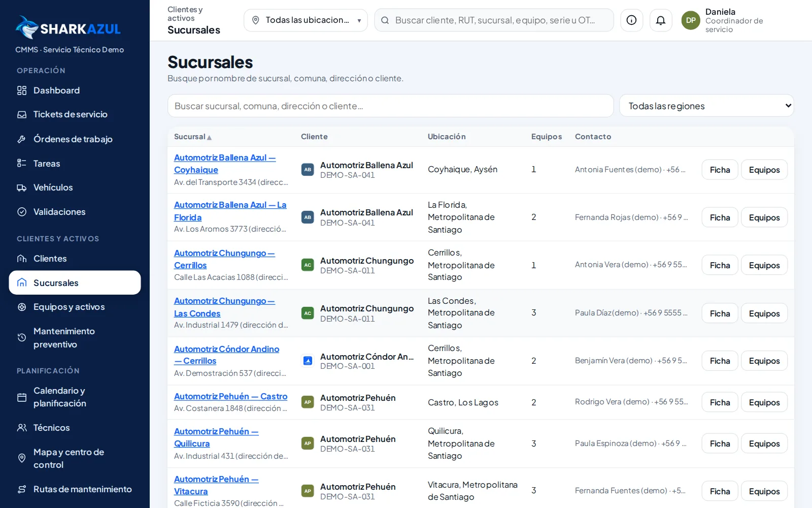The height and width of the screenshot is (508, 812).
Task: Click the Validaciones check-circle icon
Action: (x=22, y=212)
